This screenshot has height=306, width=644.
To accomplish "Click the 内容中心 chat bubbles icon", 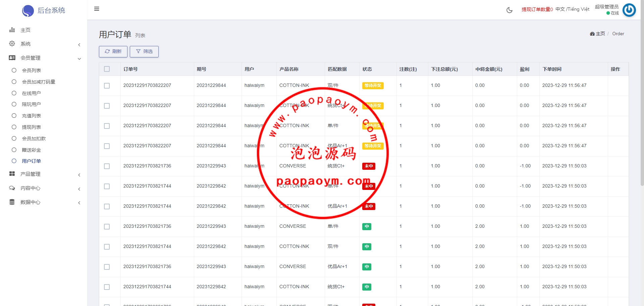I will pos(12,188).
